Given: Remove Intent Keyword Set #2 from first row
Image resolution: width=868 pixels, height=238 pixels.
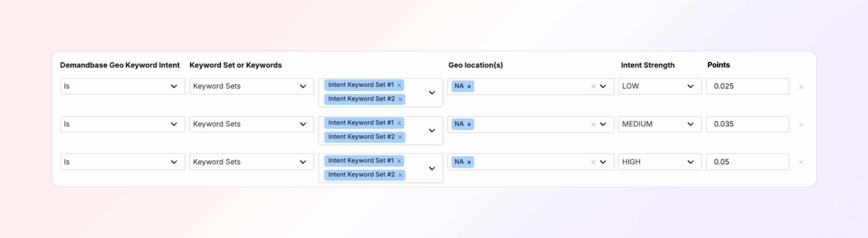Looking at the screenshot, I should click(x=400, y=99).
